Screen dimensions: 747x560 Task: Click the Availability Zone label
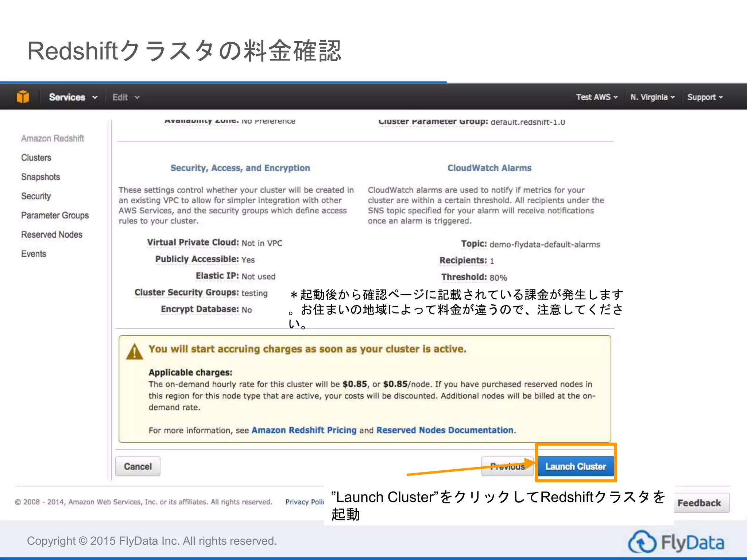pyautogui.click(x=202, y=121)
